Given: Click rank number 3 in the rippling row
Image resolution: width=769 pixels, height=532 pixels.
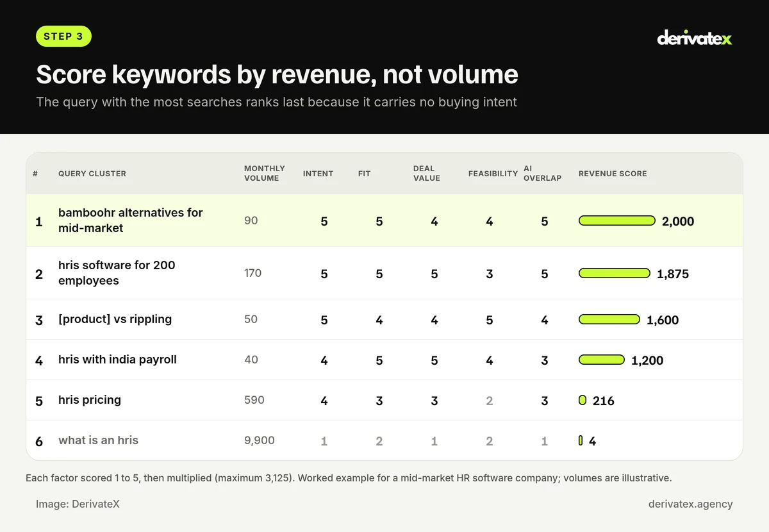Looking at the screenshot, I should click(x=39, y=320).
